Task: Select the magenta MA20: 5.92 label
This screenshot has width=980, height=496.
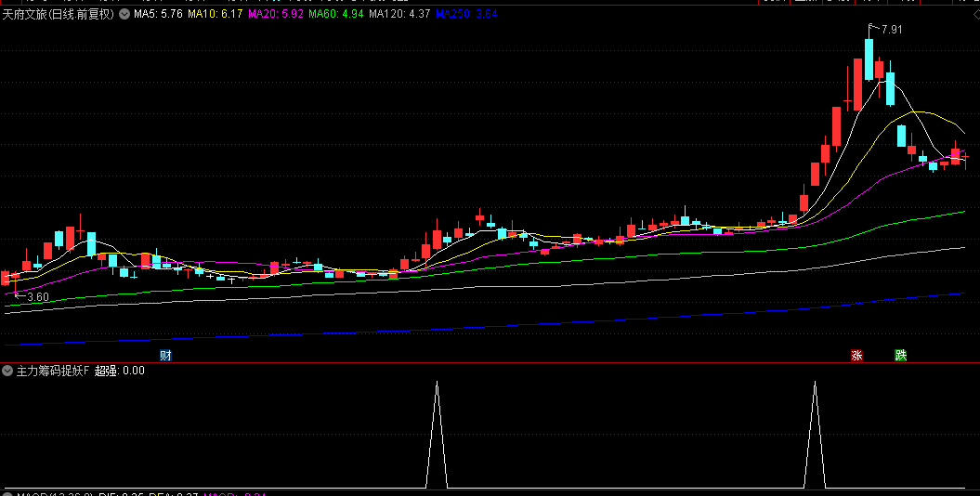Action: point(276,14)
